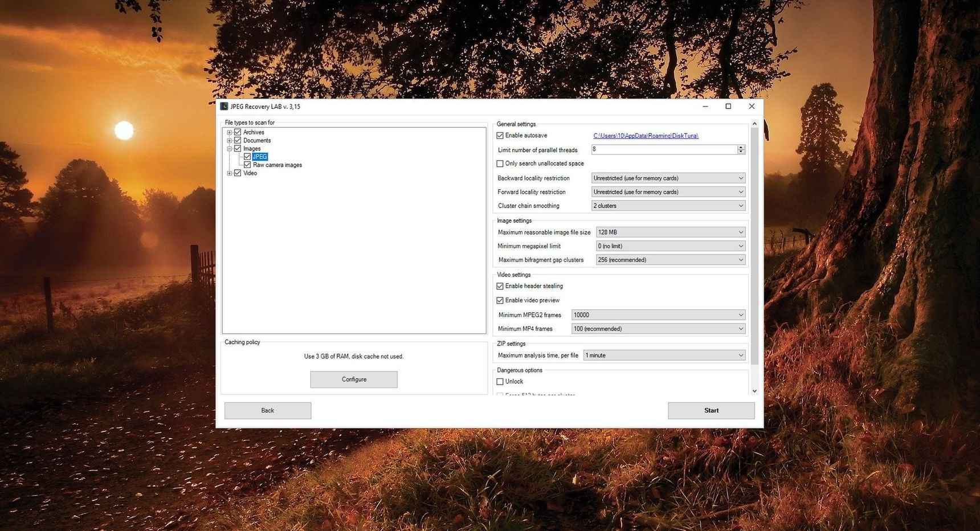The width and height of the screenshot is (980, 531).
Task: Click the settings panel scrollbar thumb
Action: 754,246
